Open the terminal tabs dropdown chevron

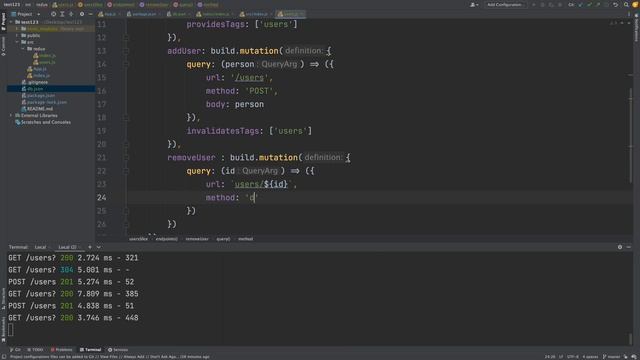click(x=99, y=247)
